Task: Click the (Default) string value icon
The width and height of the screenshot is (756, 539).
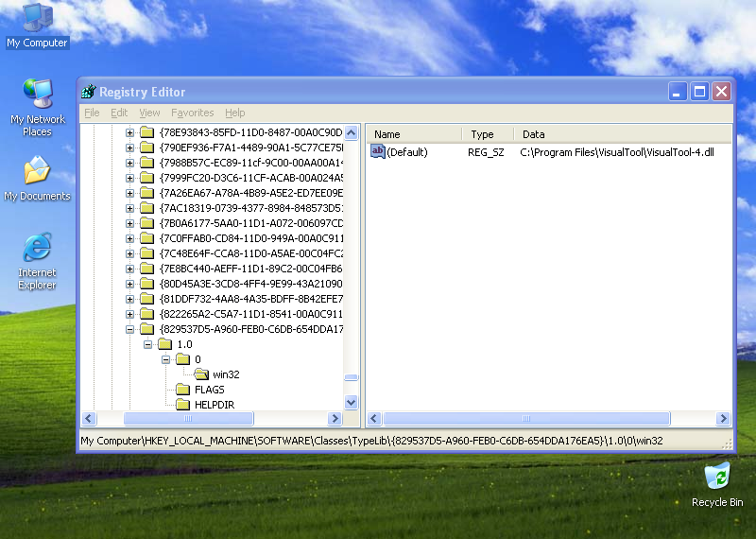Action: (377, 151)
